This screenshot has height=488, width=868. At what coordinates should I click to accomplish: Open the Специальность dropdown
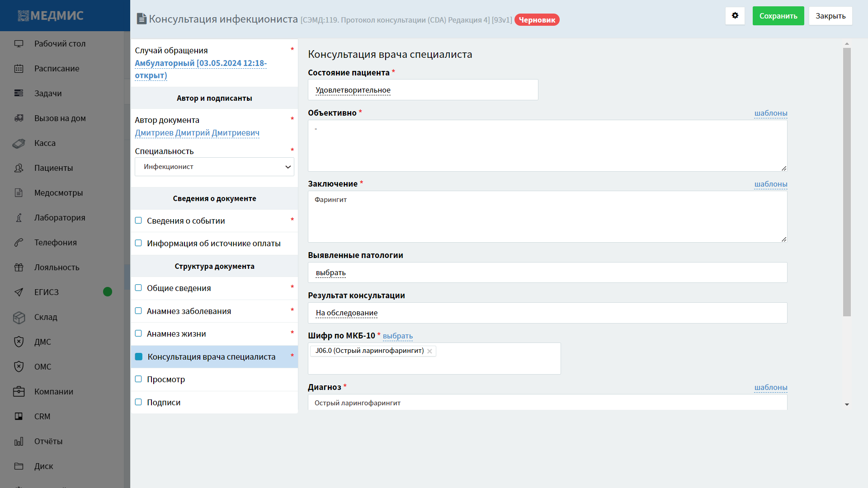point(214,167)
